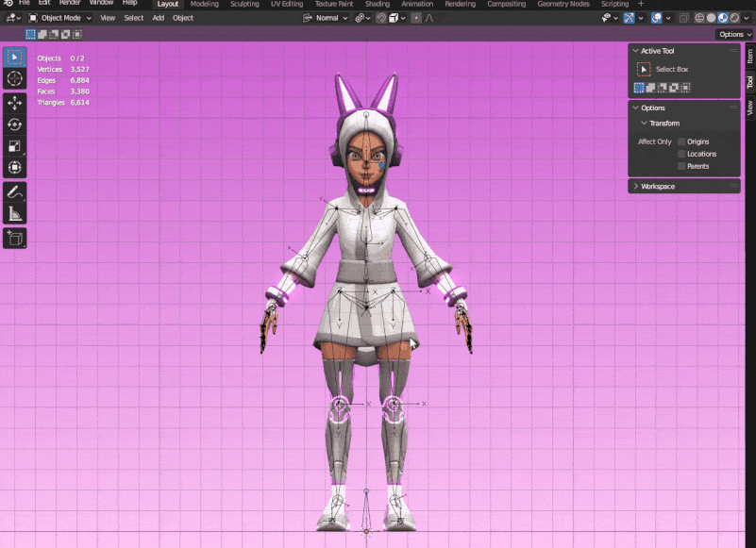
Task: Check the Parents option
Action: (681, 166)
